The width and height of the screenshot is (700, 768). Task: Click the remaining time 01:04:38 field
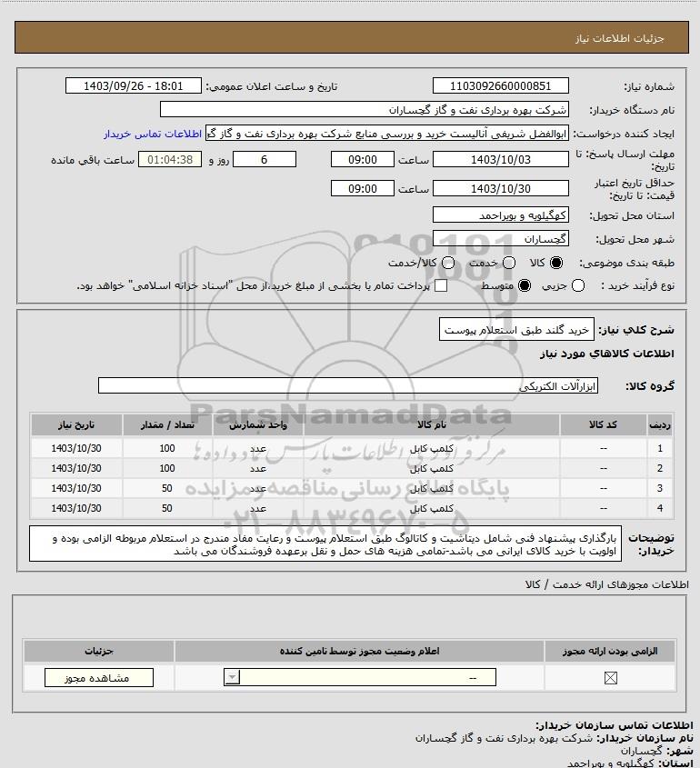point(170,159)
